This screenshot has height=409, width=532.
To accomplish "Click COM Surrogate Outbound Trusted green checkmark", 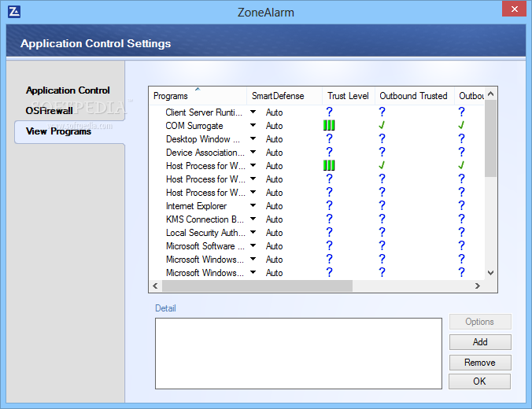I will [382, 126].
